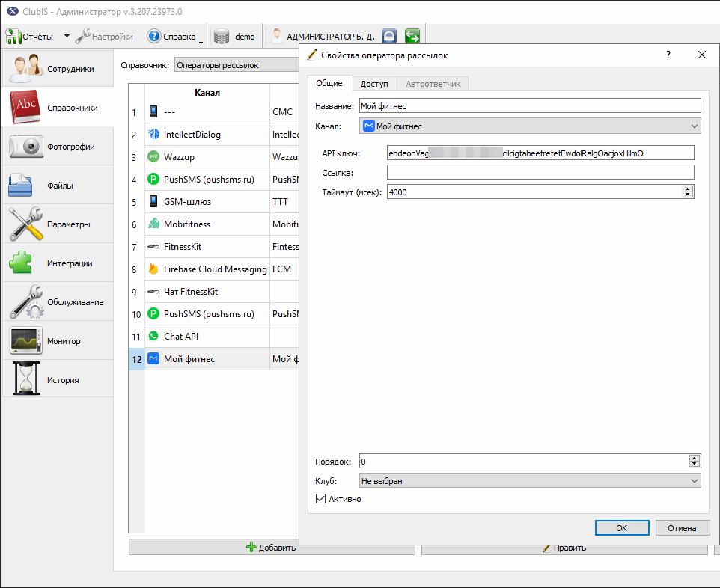Open the Отчёты dropdown arrow
The image size is (720, 588).
pos(67,36)
